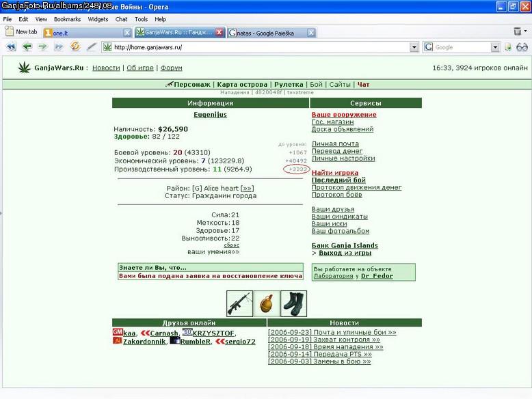Open the address bar dropdown
Screen dimensions: 532x399
point(414,47)
